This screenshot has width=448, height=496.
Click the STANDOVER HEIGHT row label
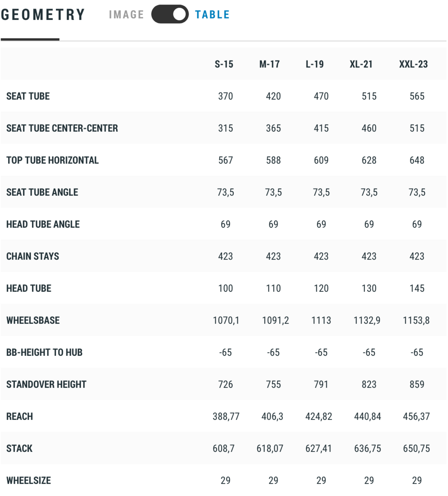point(46,384)
